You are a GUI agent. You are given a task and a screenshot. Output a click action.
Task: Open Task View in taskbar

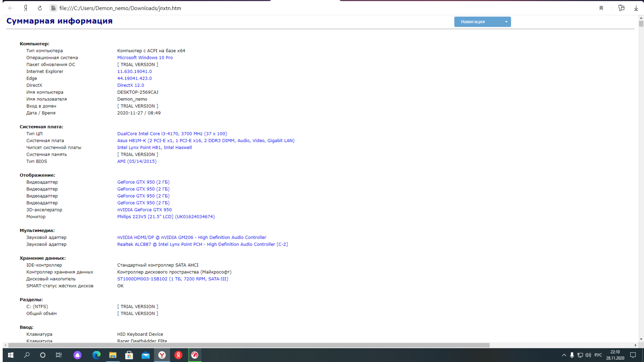point(59,355)
